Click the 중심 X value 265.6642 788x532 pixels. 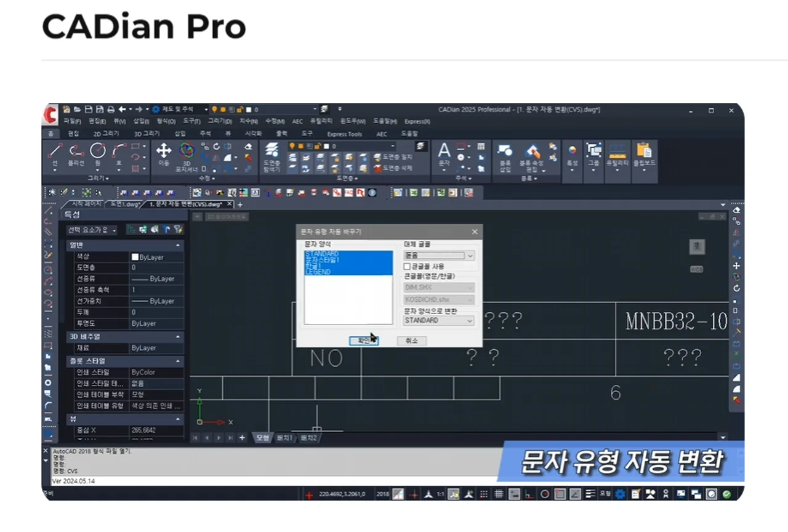point(156,430)
